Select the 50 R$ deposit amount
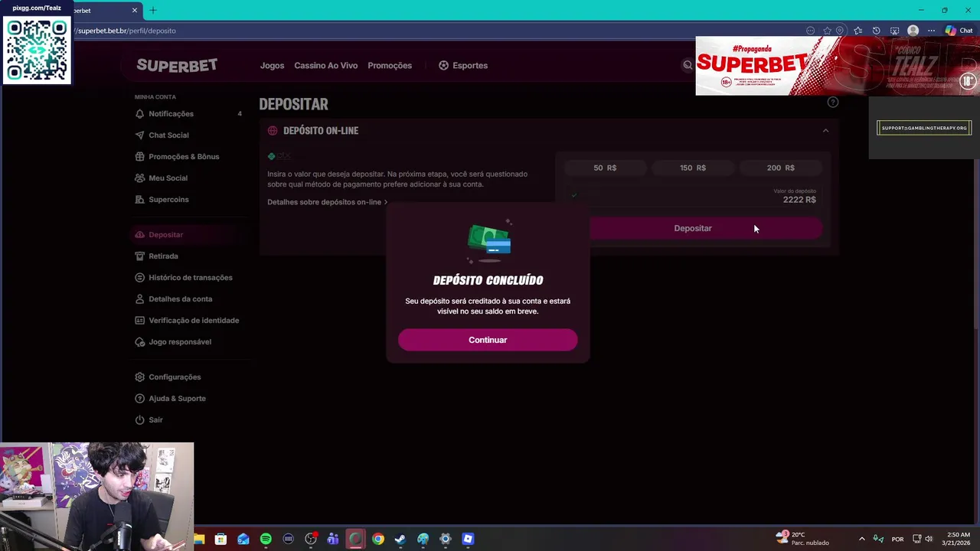This screenshot has width=980, height=551. tap(605, 168)
